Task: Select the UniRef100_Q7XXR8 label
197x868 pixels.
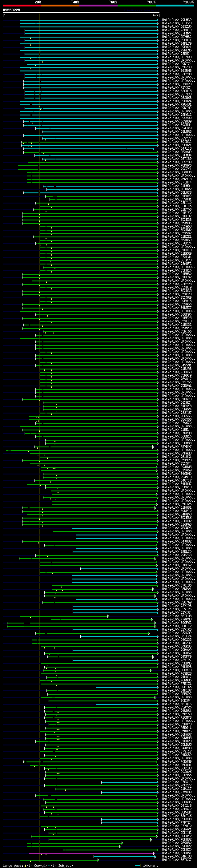Action: (177, 84)
